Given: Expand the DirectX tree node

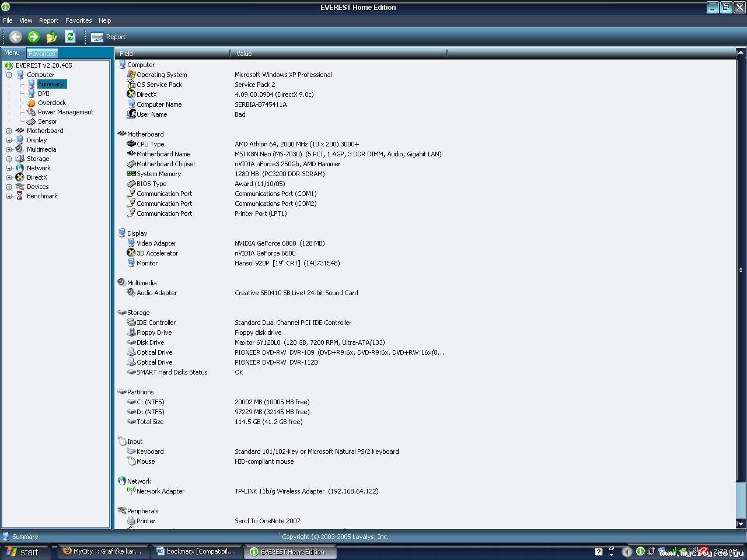Looking at the screenshot, I should 9,177.
